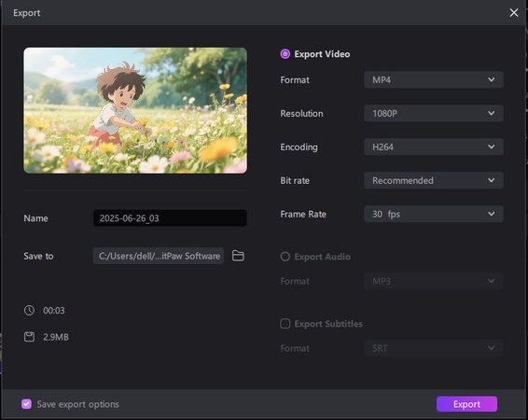Change the Frame Rate 30 fps dropdown
This screenshot has height=420, width=528.
pos(434,214)
